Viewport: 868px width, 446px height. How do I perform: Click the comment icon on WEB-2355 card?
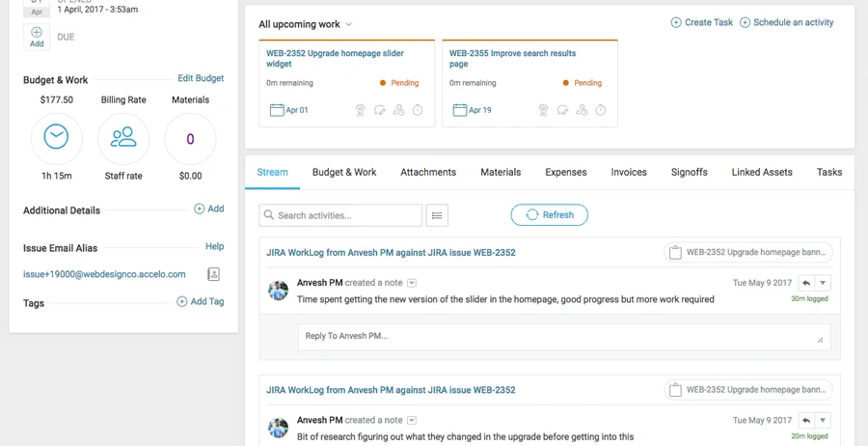(x=562, y=110)
